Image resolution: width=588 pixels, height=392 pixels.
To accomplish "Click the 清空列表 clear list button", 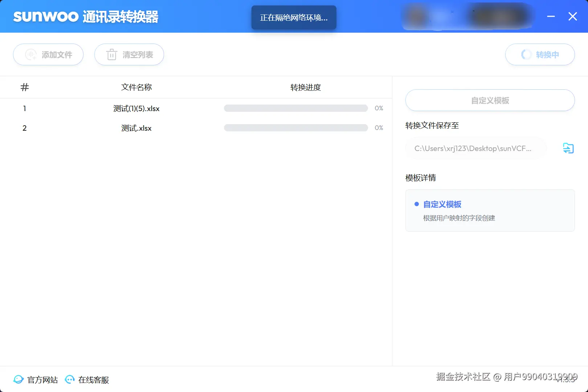I will [x=129, y=54].
